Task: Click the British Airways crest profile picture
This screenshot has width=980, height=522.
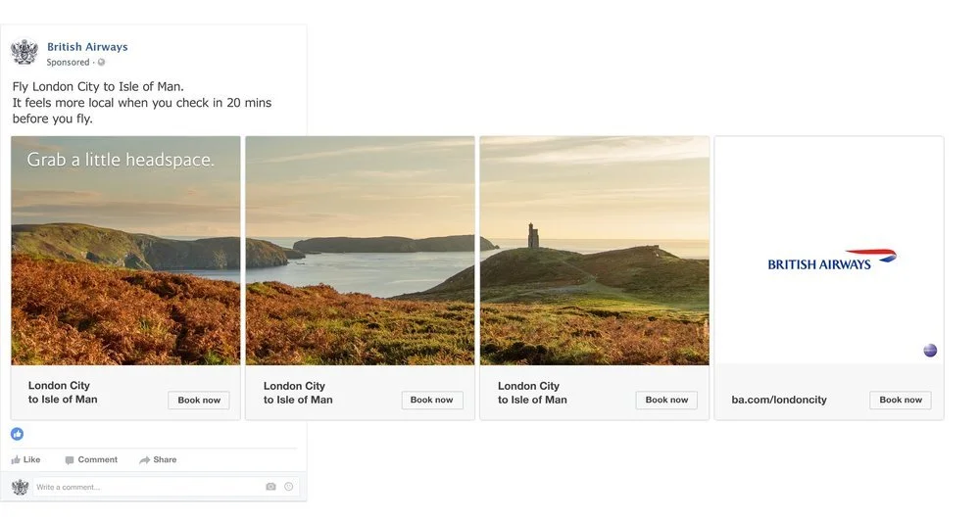Action: (x=24, y=52)
